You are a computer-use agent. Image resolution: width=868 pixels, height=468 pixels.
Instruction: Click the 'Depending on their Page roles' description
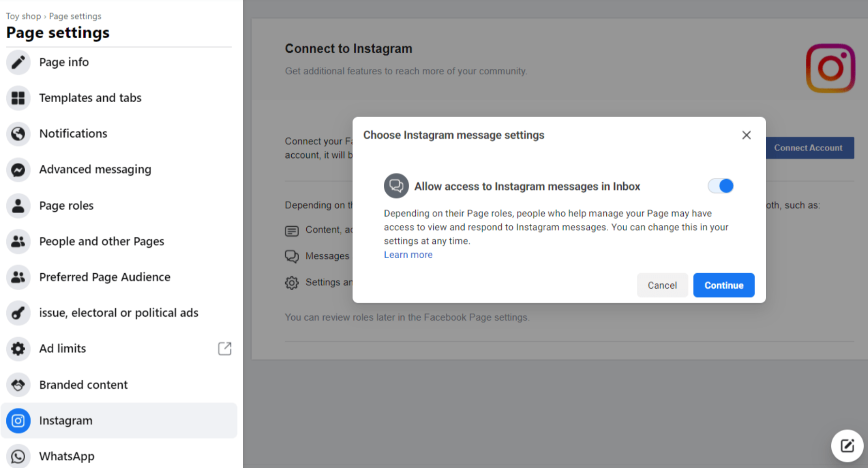[x=556, y=227]
